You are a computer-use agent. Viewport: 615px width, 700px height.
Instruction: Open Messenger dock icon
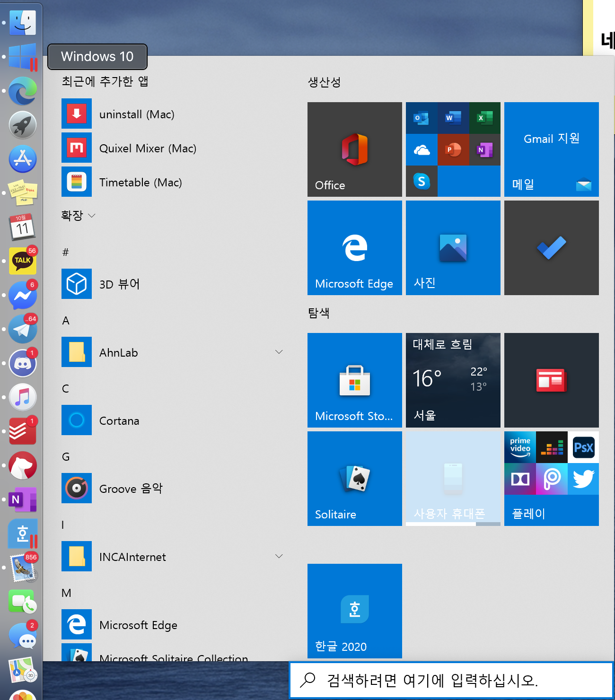(22, 295)
